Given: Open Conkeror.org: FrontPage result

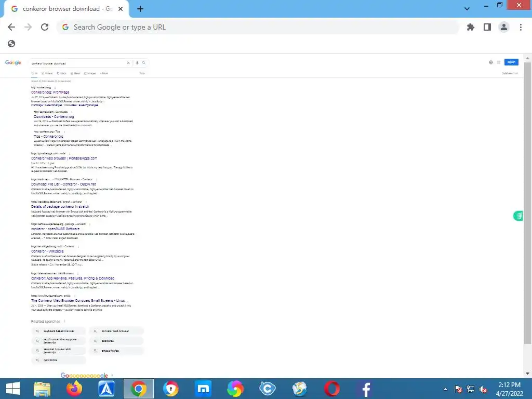Looking at the screenshot, I should (x=50, y=92).
